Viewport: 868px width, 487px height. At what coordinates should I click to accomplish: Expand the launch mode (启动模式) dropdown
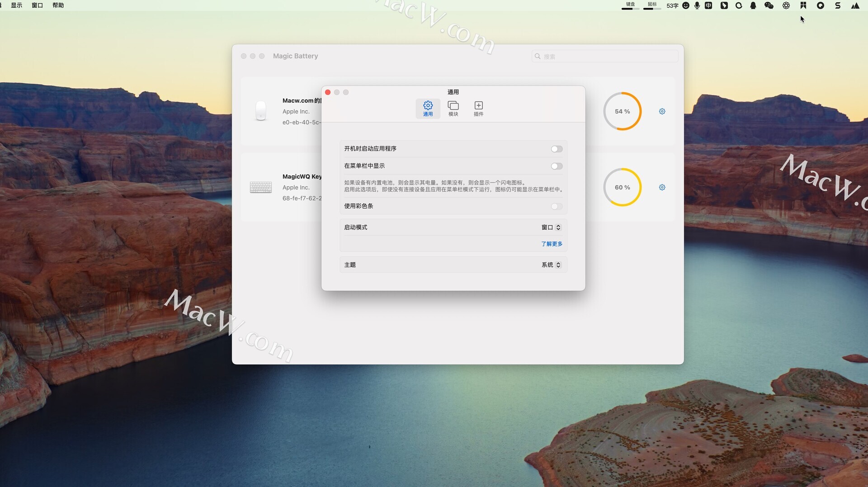pos(551,227)
